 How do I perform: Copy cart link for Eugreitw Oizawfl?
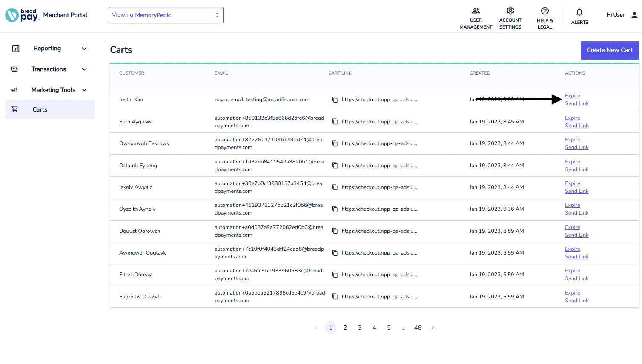(335, 297)
